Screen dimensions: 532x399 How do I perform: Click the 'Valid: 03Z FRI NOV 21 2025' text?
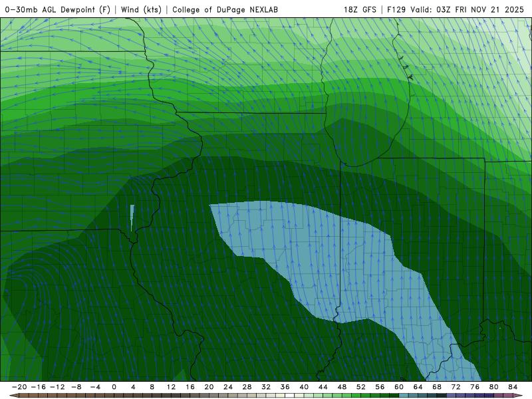[x=467, y=9]
